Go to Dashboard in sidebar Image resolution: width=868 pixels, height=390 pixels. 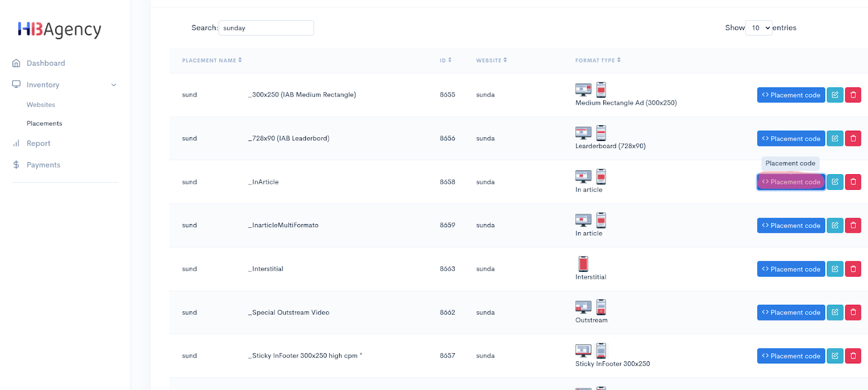(46, 63)
